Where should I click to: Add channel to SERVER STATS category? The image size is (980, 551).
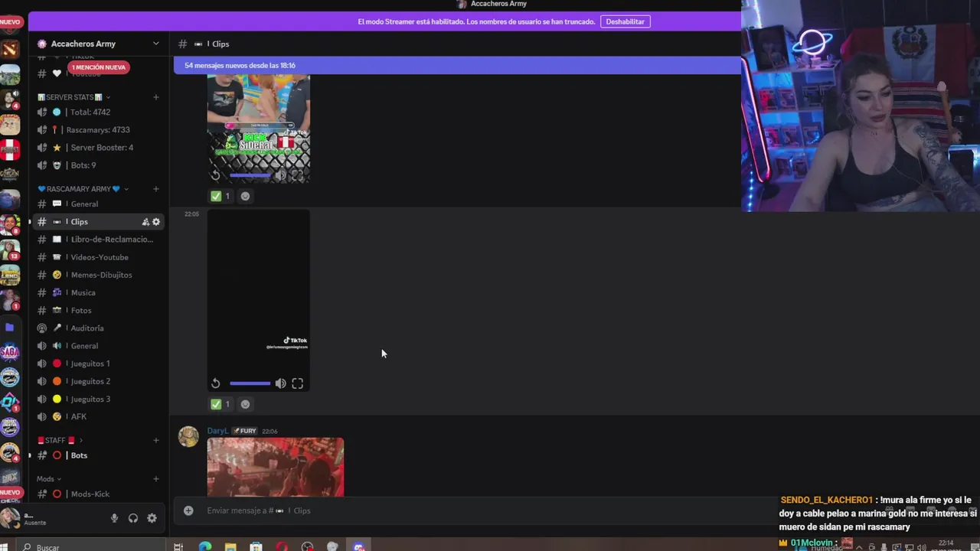(x=156, y=97)
